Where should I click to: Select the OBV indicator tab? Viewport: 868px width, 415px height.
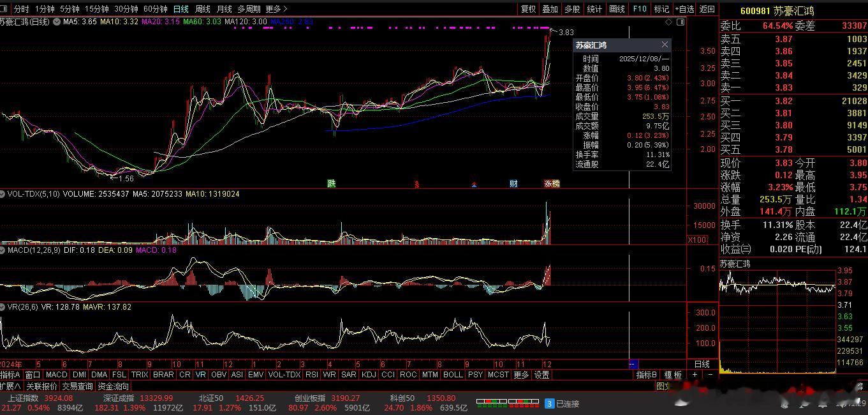[219, 375]
